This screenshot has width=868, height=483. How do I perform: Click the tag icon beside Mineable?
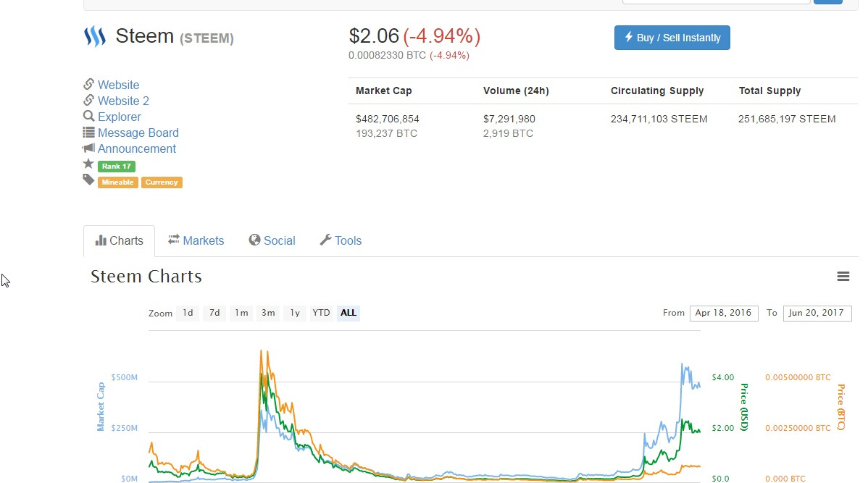click(x=88, y=180)
